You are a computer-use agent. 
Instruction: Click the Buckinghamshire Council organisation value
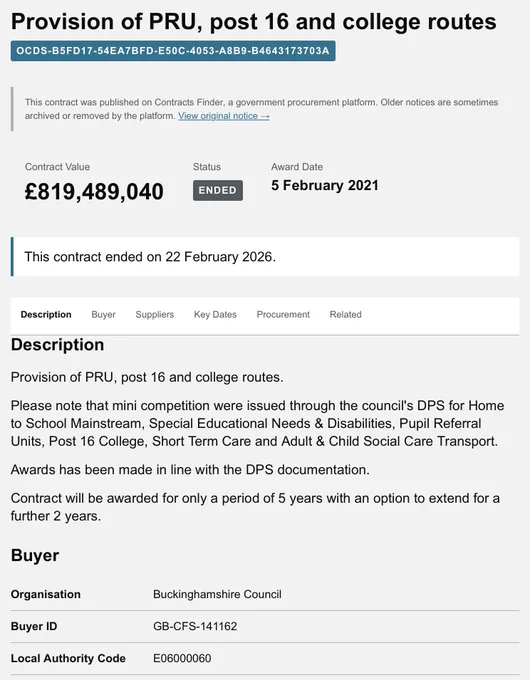(x=217, y=594)
